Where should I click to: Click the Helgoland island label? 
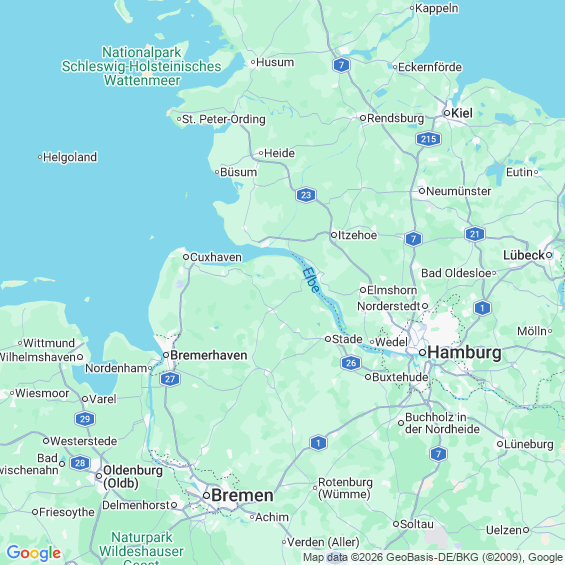click(x=70, y=157)
